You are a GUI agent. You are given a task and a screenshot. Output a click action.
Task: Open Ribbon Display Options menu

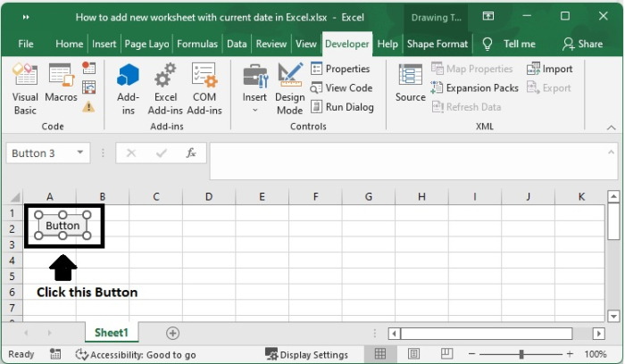[487, 17]
